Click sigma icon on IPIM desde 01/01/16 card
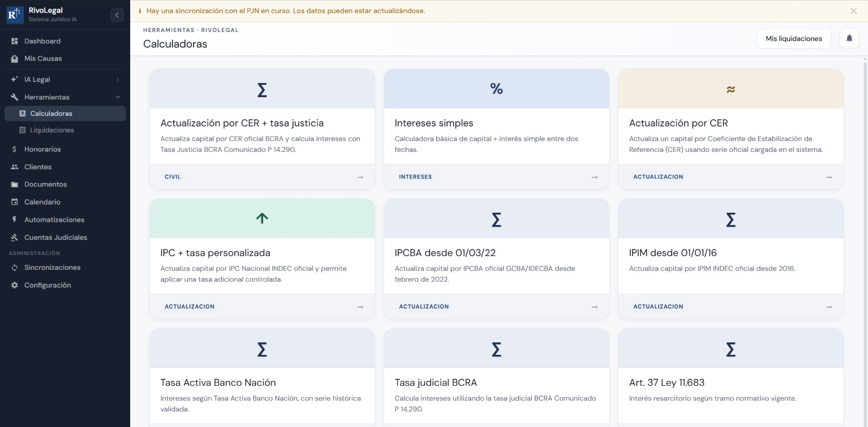Screen dimensions: 868x427 click(x=731, y=219)
